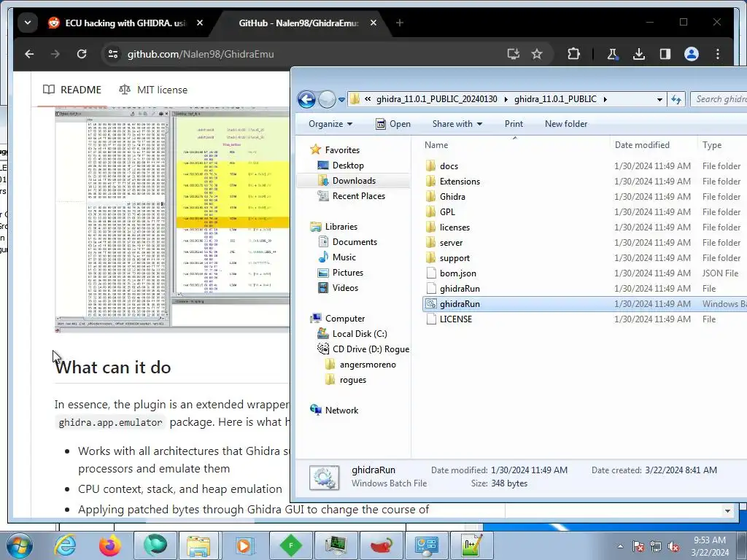Screen dimensions: 747x560
Task: Open tab search chevron in Chrome
Action: click(x=28, y=23)
